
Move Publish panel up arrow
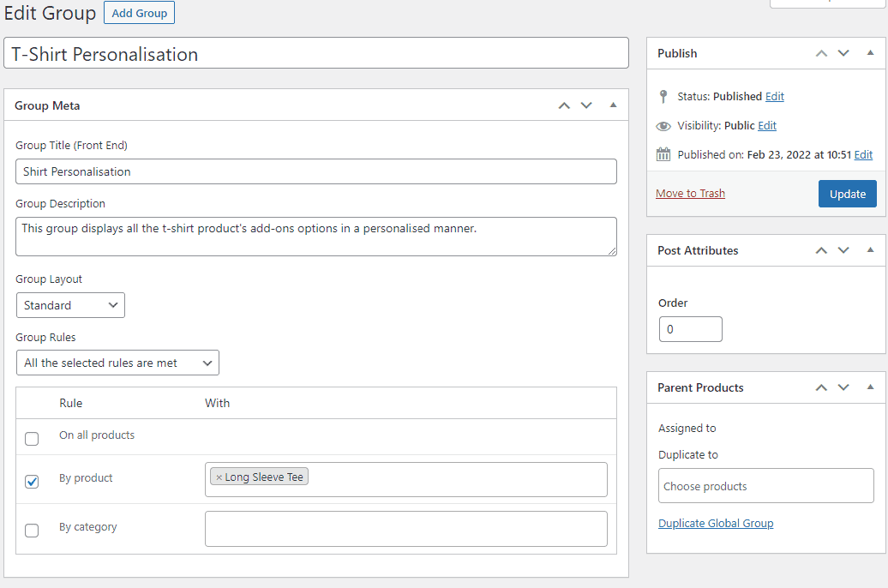pyautogui.click(x=821, y=53)
